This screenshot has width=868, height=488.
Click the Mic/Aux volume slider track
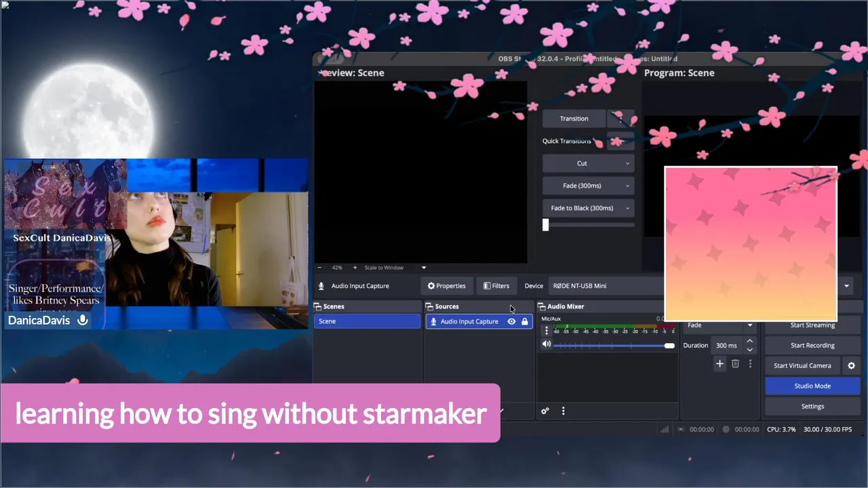[x=614, y=346]
